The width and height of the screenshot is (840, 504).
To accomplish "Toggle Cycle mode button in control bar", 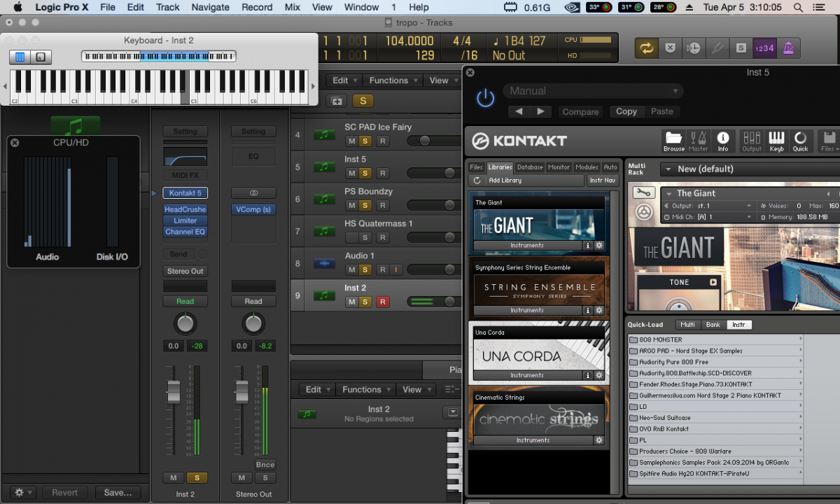I will coord(646,48).
